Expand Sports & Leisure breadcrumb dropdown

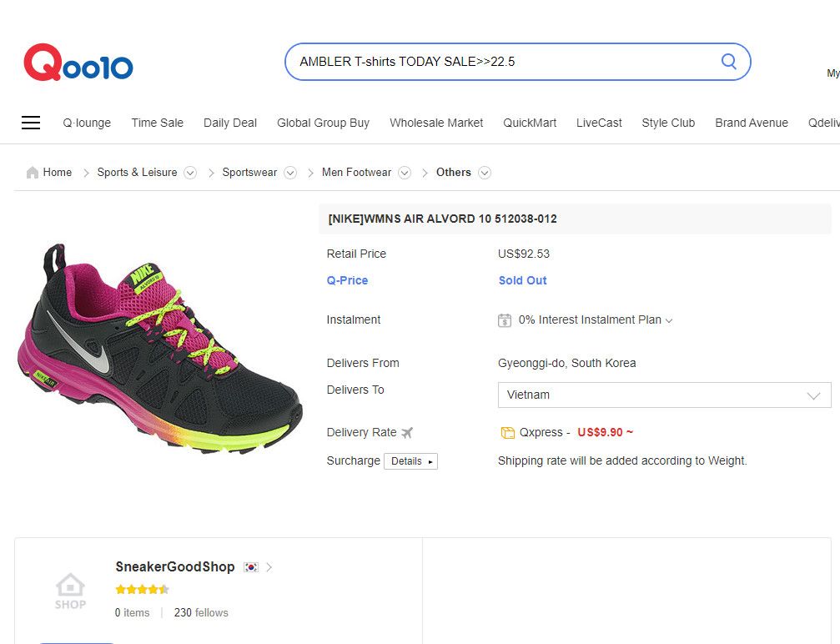click(x=190, y=173)
